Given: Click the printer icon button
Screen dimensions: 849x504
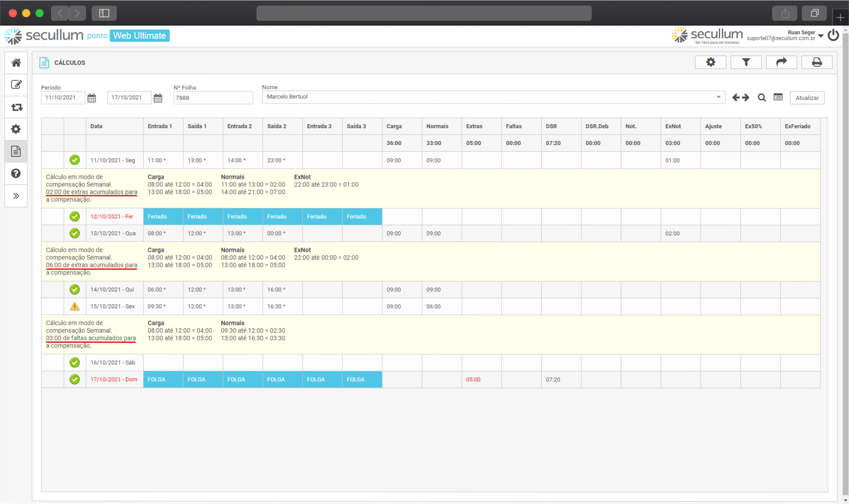Looking at the screenshot, I should pyautogui.click(x=817, y=62).
